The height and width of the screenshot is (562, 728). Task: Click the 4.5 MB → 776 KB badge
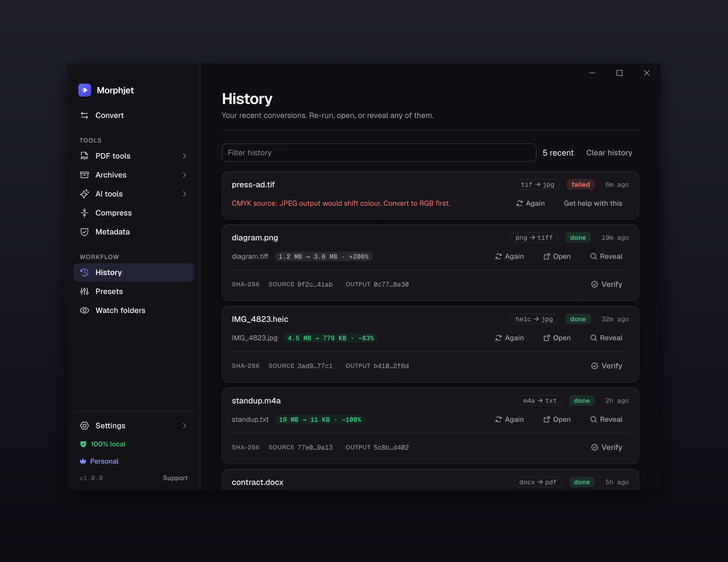330,338
